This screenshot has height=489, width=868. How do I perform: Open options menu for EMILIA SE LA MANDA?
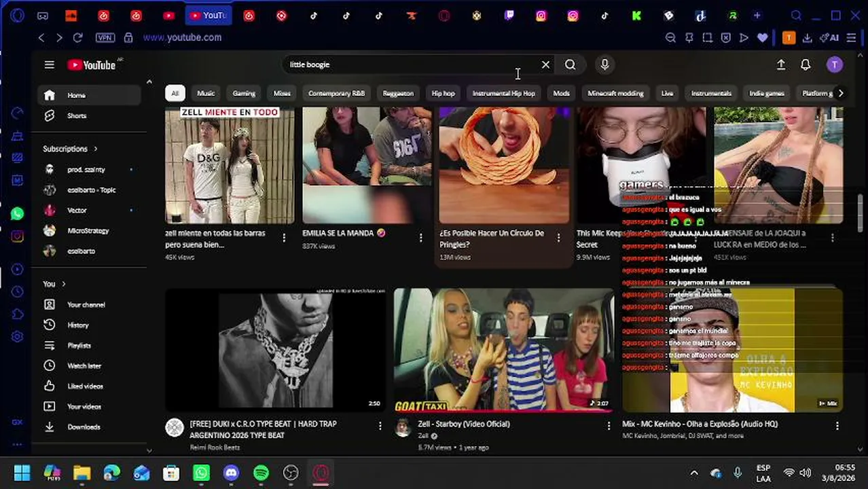pos(420,237)
